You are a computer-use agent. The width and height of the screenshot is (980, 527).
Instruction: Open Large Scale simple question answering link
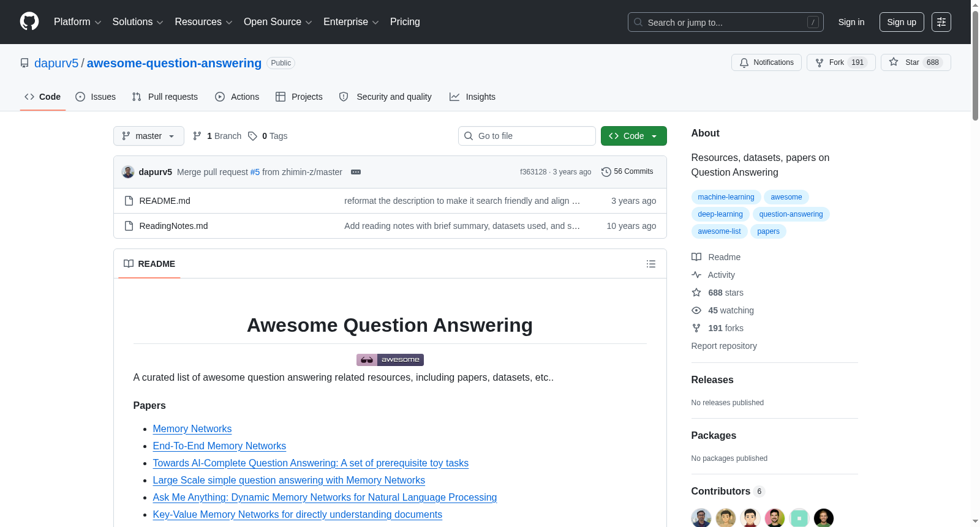[x=289, y=480]
